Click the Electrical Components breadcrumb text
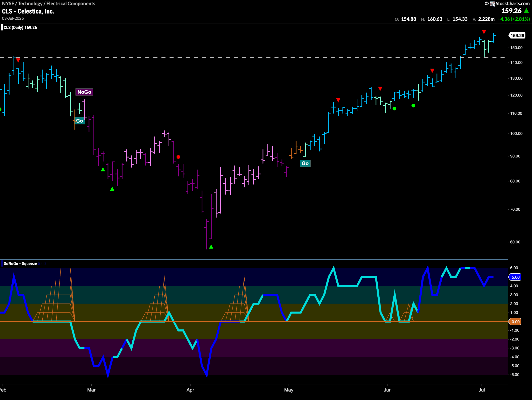532x400 pixels. [71, 4]
